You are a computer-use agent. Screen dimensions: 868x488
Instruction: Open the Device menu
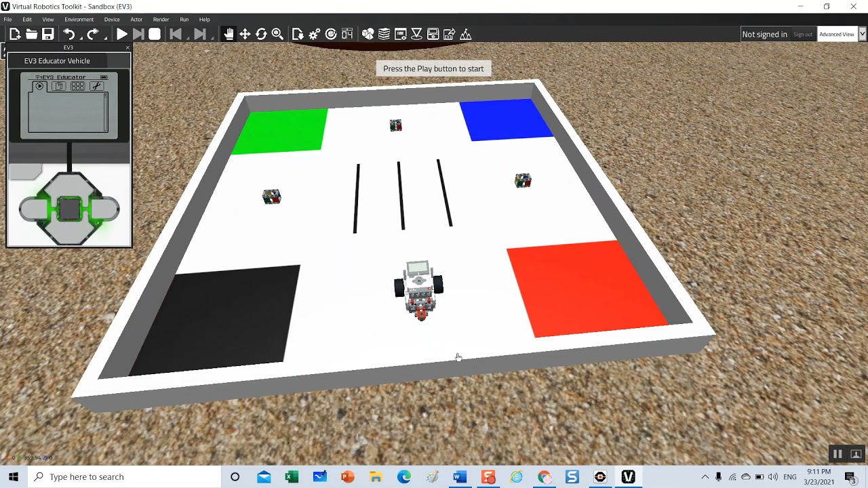coord(112,19)
